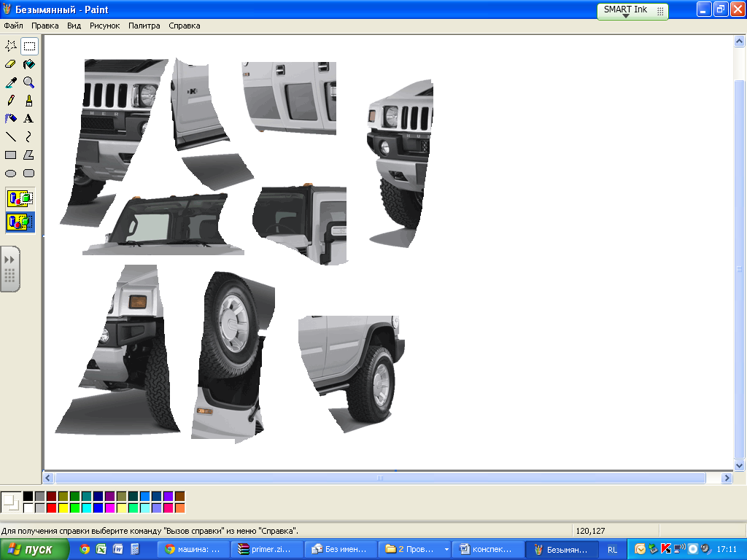
Task: Pick the Fill With Color bucket tool
Action: 28,64
